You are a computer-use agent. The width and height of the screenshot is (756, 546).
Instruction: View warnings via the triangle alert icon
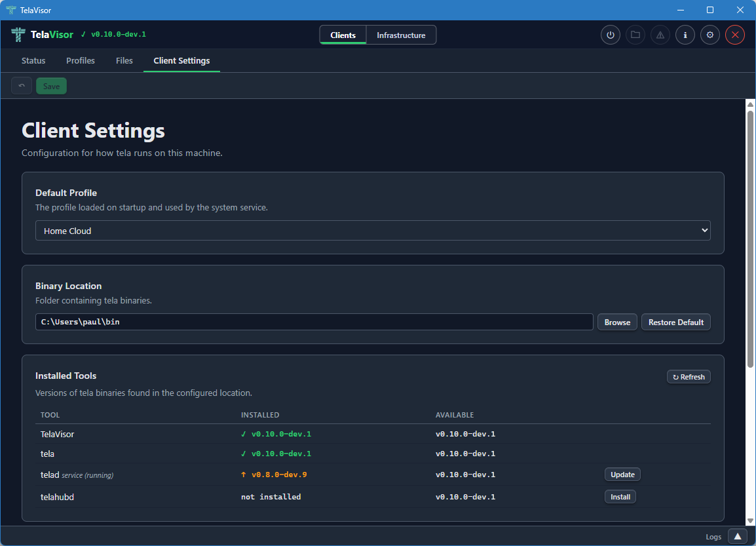pos(660,35)
